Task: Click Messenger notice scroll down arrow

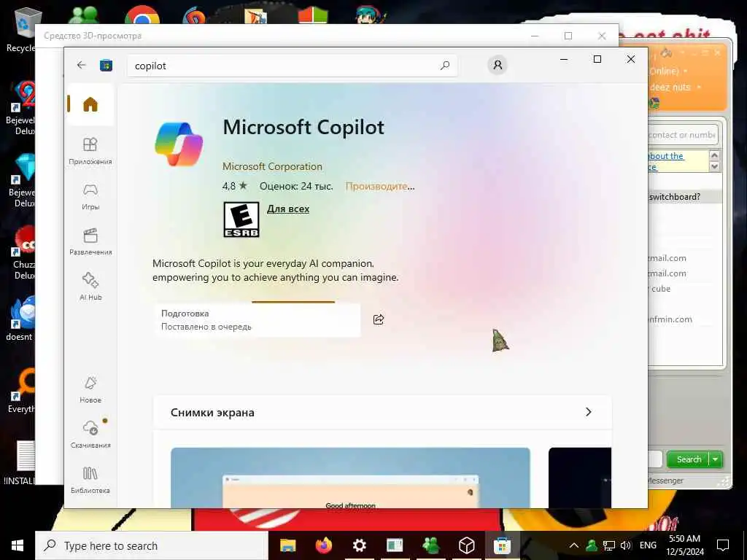Action: tap(714, 166)
